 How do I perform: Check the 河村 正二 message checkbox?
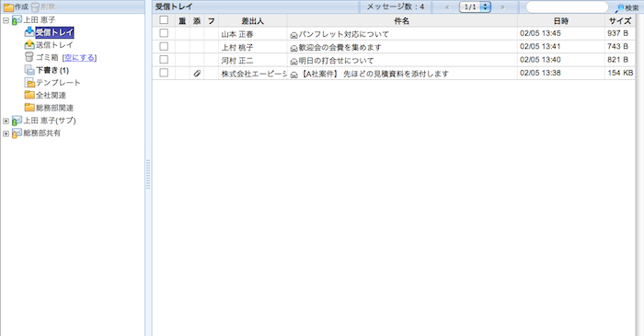(x=164, y=60)
